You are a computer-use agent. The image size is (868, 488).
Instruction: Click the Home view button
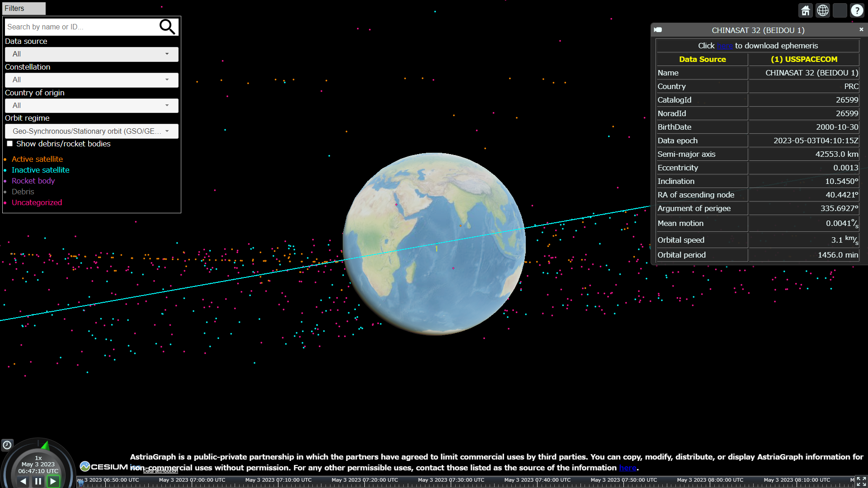(806, 10)
